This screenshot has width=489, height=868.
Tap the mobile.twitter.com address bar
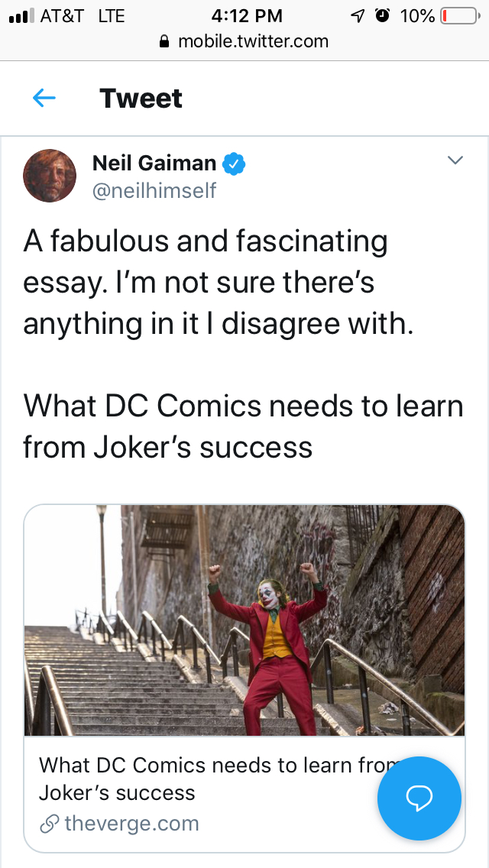click(x=252, y=41)
